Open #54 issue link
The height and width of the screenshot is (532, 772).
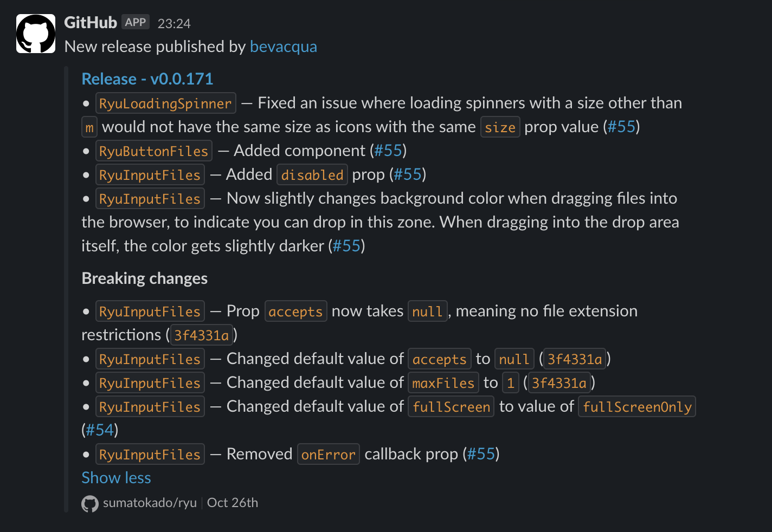click(100, 430)
